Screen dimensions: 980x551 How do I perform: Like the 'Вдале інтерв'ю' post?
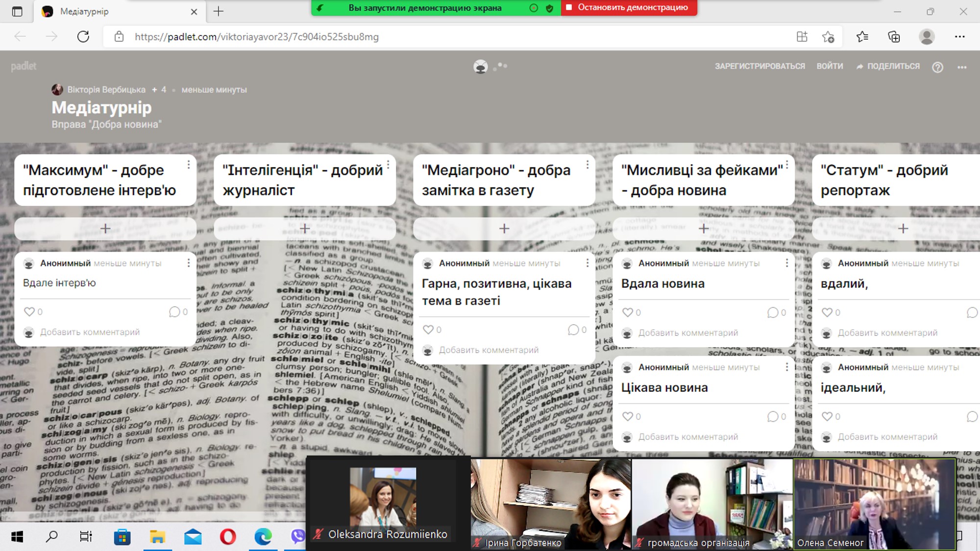[x=29, y=311]
